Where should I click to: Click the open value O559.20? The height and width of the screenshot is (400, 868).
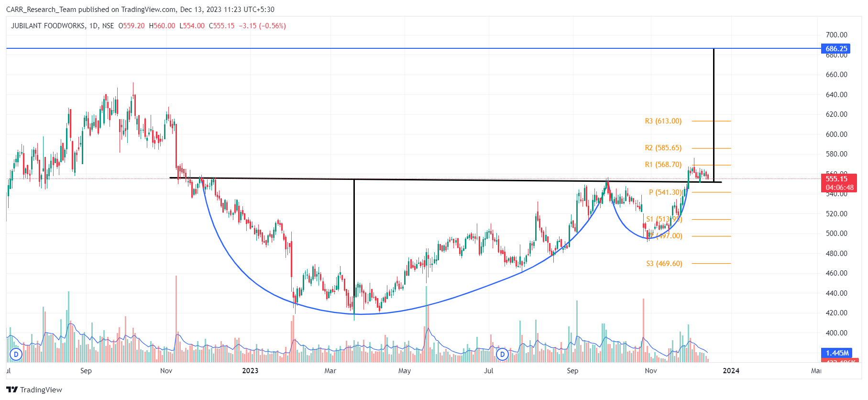click(132, 26)
